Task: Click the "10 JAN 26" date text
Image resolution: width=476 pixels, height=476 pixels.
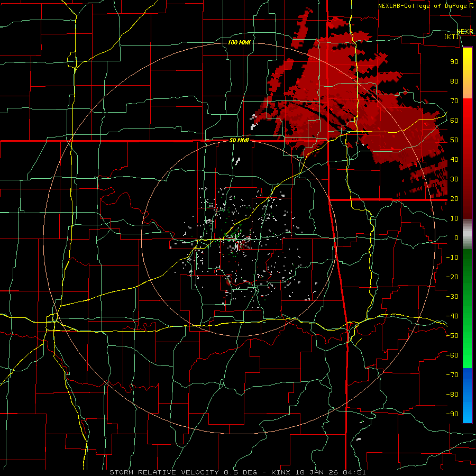Action: coord(317,472)
